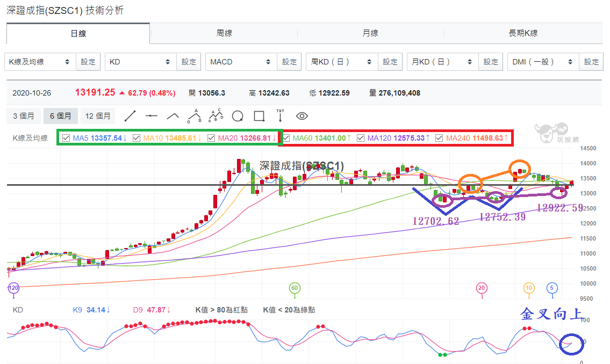Click the MA5 13357.54 value label
The height and width of the screenshot is (364, 610).
99,138
